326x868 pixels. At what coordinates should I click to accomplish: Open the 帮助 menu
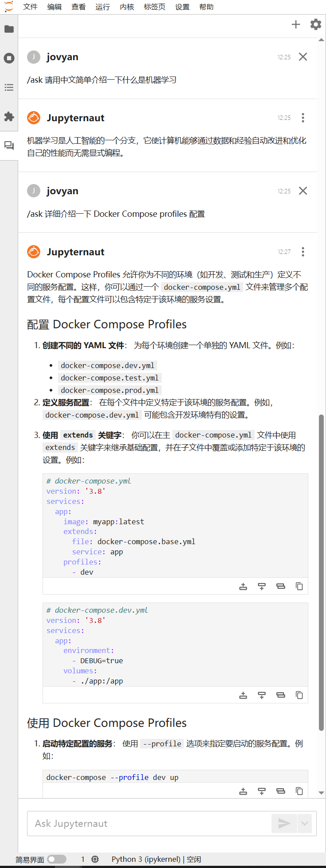click(206, 7)
